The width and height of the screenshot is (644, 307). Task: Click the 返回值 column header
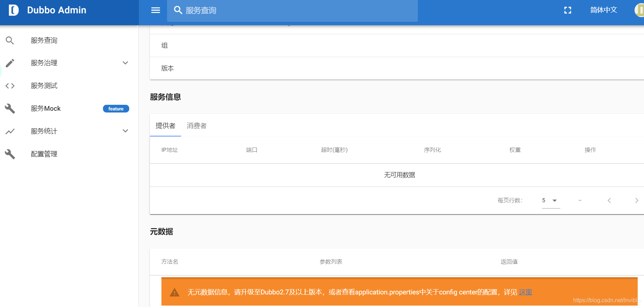point(509,262)
